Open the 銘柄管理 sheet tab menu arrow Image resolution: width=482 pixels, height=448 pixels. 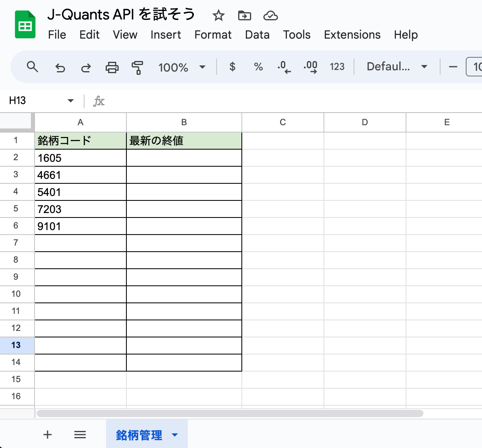[x=175, y=435]
